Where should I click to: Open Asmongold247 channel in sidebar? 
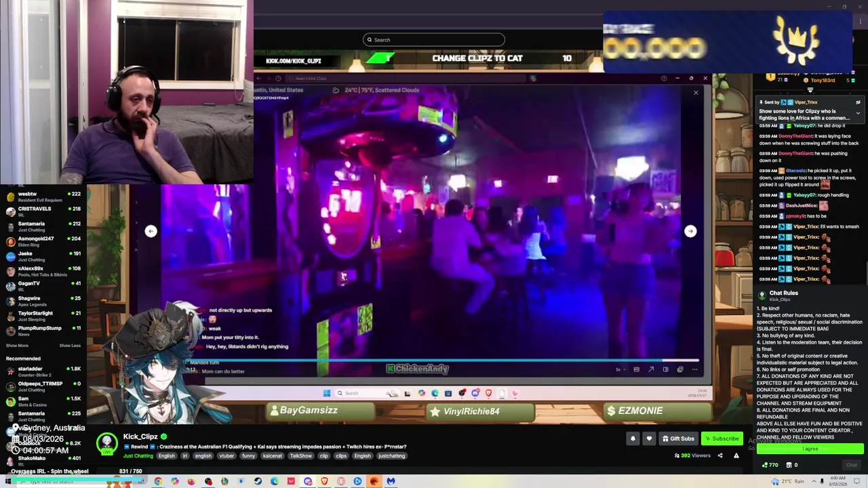click(x=42, y=241)
